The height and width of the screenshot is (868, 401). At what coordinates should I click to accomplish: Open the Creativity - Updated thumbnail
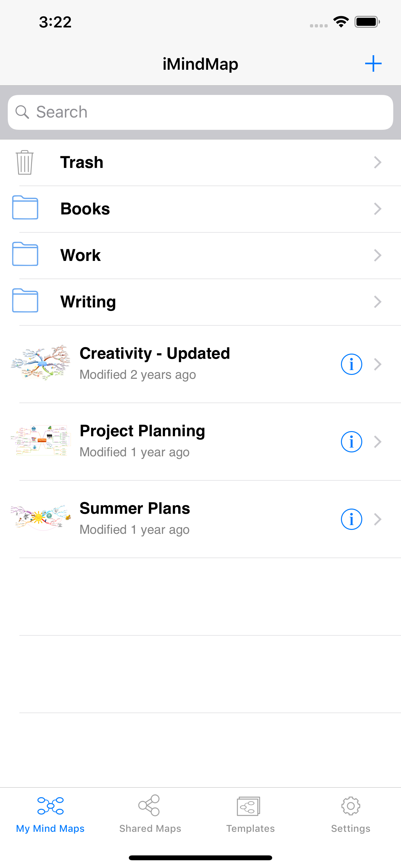tap(41, 363)
